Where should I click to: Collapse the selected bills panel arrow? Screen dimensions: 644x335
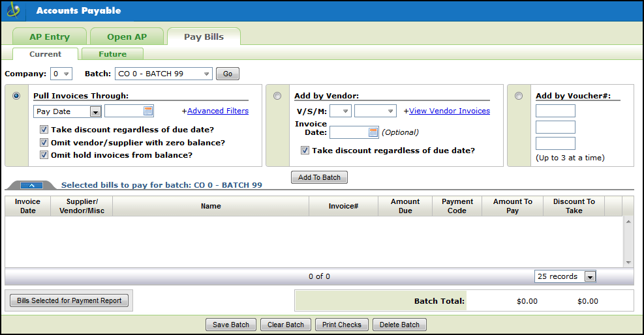click(31, 186)
